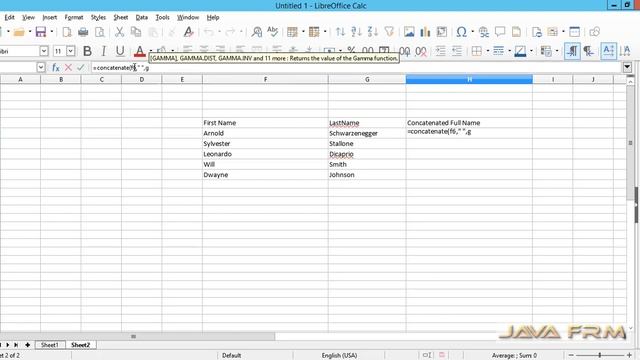
Task: Insert special character Omega icon
Action: [462, 32]
